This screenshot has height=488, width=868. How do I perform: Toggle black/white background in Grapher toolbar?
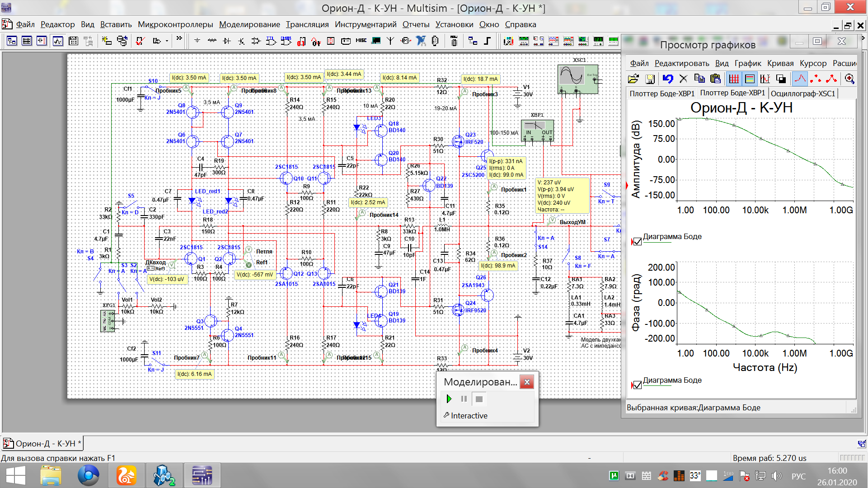781,79
